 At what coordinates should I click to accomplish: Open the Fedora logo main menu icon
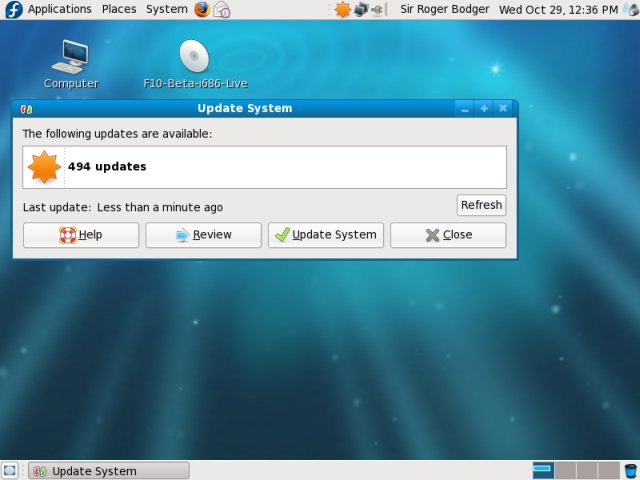point(13,9)
